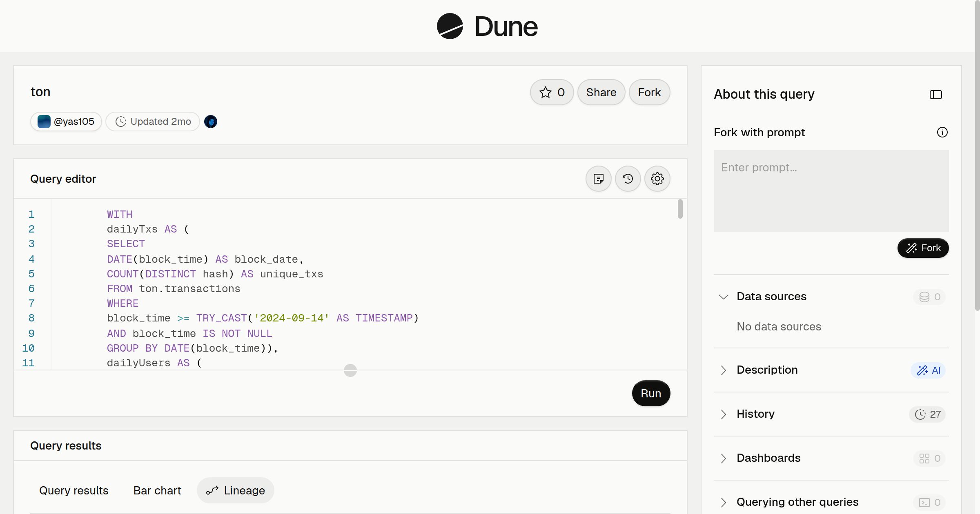Click the black Fork with prompt button
The width and height of the screenshot is (980, 514).
(x=923, y=248)
